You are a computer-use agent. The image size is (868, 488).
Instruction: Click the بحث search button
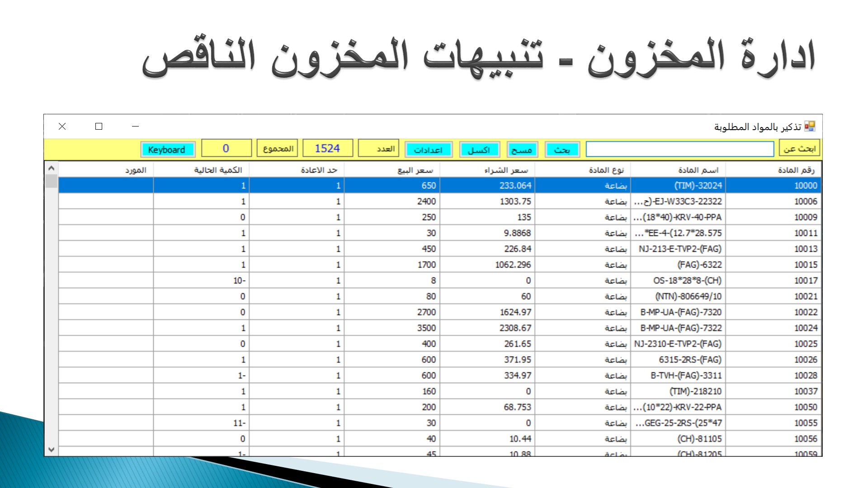coord(562,150)
